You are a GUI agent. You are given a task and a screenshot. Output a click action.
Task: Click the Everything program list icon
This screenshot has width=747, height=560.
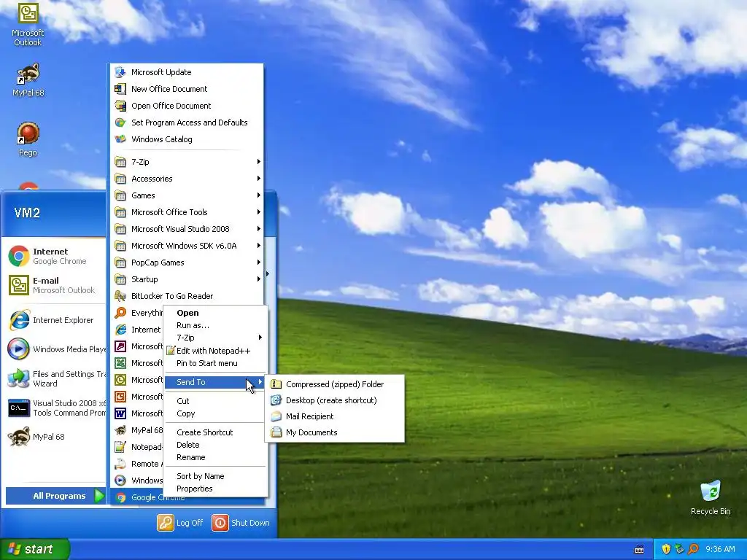click(x=120, y=313)
